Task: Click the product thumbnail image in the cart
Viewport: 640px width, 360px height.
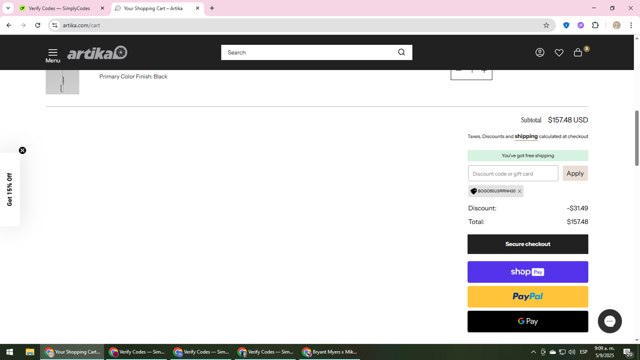Action: [x=62, y=82]
